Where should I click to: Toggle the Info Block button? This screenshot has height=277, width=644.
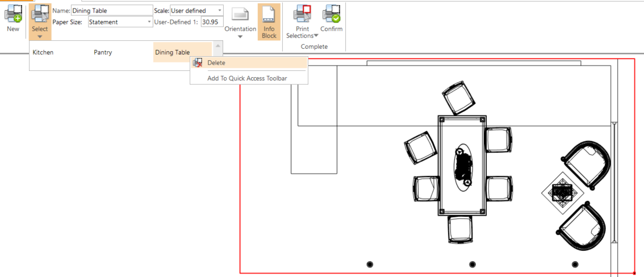tap(269, 22)
